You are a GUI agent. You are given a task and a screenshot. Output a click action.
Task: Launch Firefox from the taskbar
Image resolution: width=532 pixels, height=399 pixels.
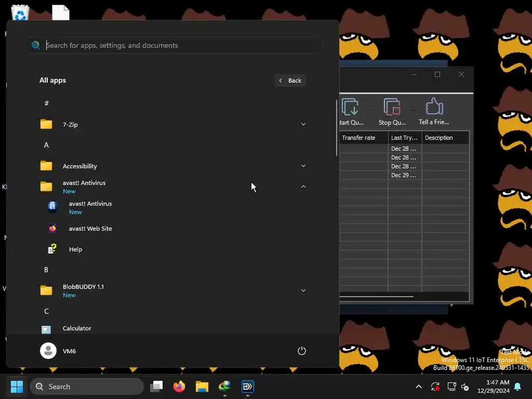[179, 387]
